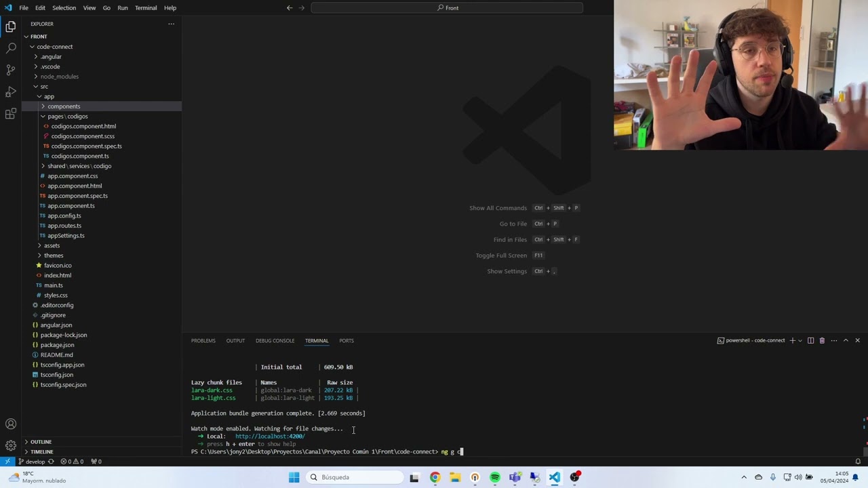The width and height of the screenshot is (868, 488).
Task: Open the Explorer view in activity bar
Action: [11, 27]
